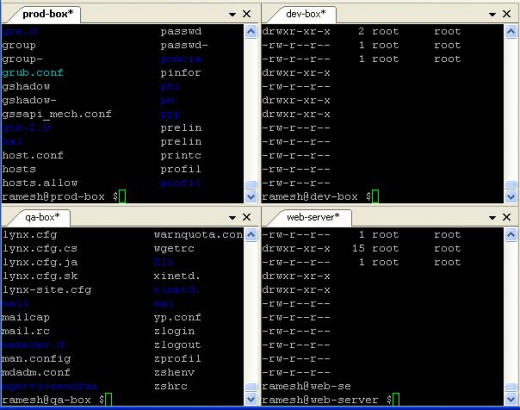Close the qa-box pane with X icon
The height and width of the screenshot is (410, 520).
[247, 217]
